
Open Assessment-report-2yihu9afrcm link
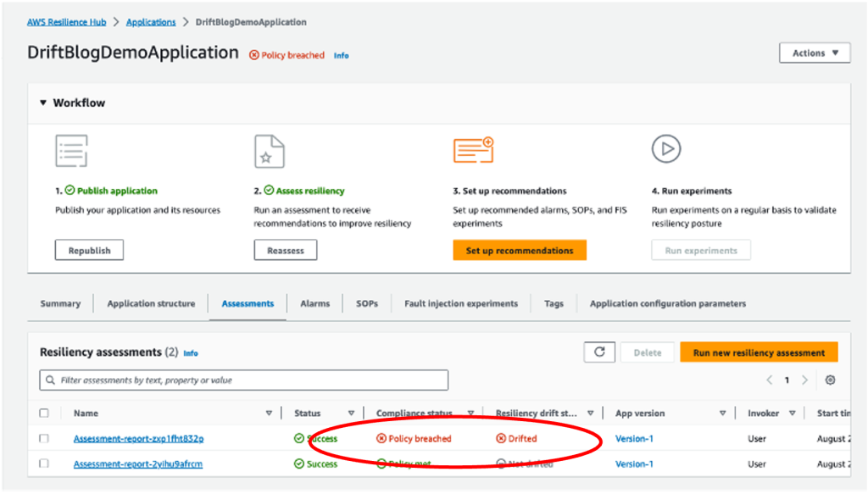pos(138,463)
